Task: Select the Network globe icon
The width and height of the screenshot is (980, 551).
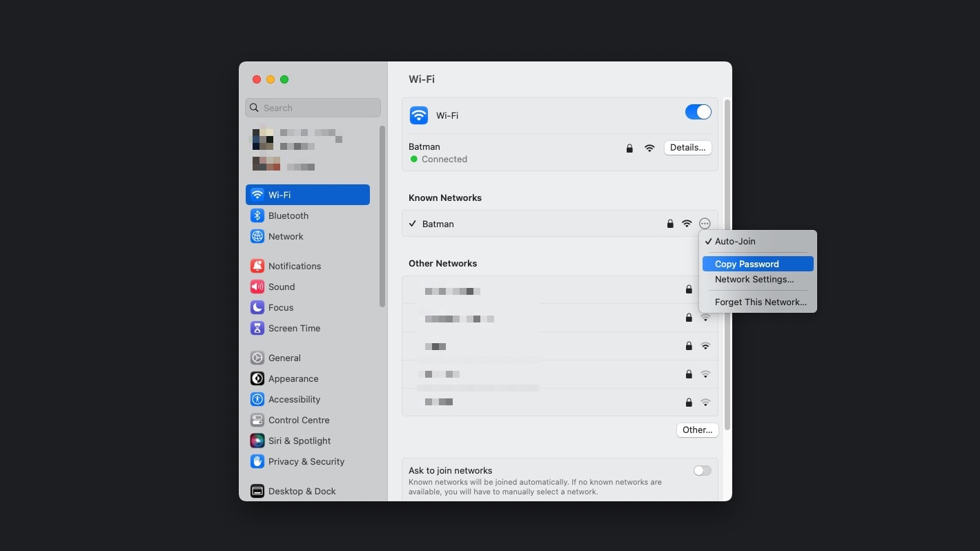Action: [x=257, y=236]
